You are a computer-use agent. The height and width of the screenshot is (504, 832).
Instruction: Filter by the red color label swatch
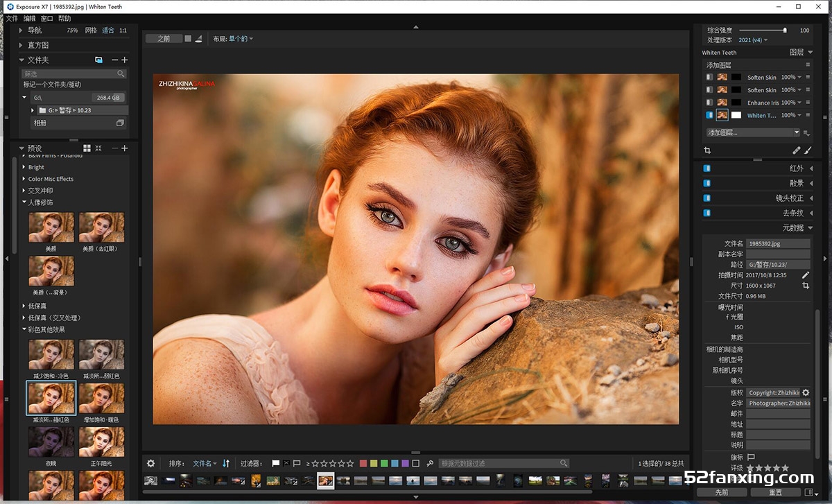click(363, 463)
